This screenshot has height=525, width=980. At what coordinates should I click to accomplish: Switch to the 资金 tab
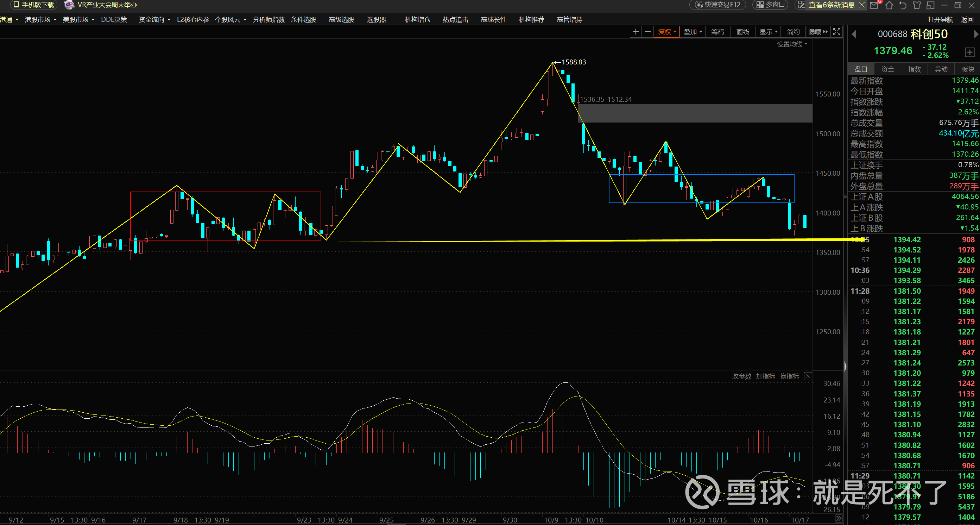[x=887, y=69]
